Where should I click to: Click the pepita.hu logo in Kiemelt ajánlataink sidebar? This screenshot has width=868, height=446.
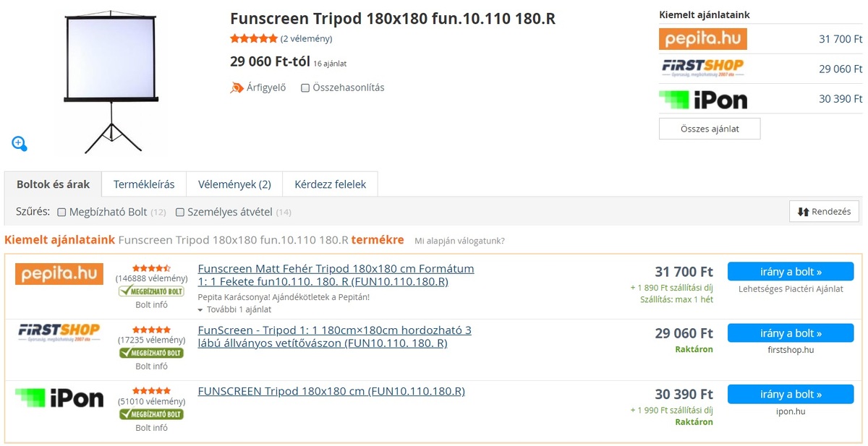point(702,39)
